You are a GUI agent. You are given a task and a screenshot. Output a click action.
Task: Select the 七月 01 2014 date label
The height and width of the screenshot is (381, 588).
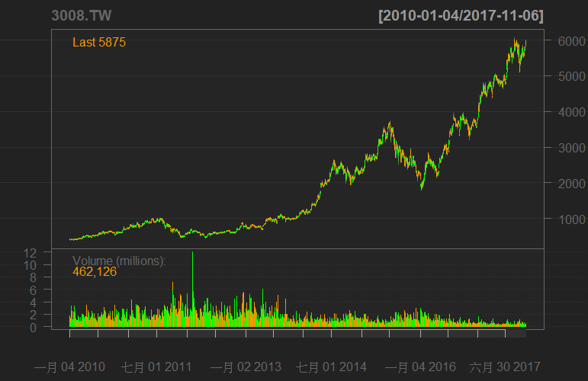point(332,367)
